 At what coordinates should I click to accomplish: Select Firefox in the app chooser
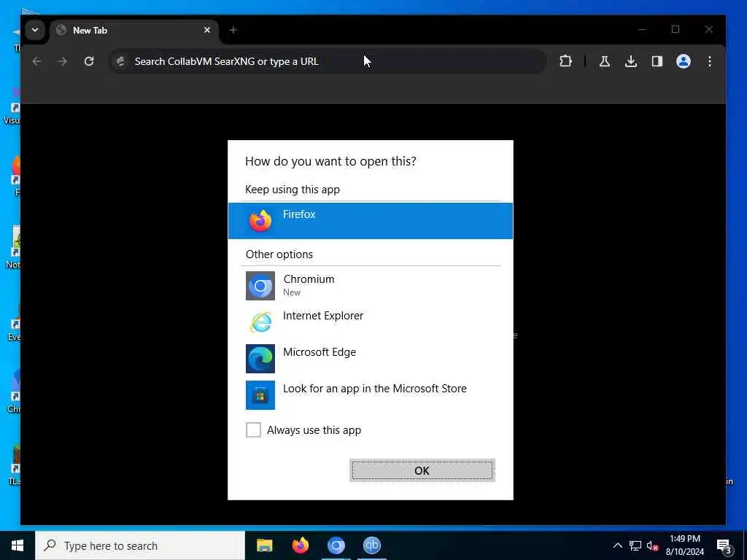point(370,220)
